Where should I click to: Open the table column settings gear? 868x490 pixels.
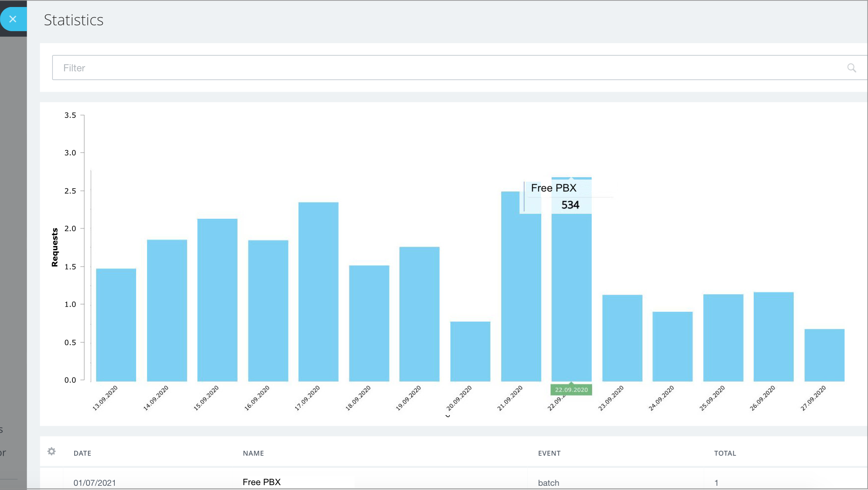coord(52,451)
